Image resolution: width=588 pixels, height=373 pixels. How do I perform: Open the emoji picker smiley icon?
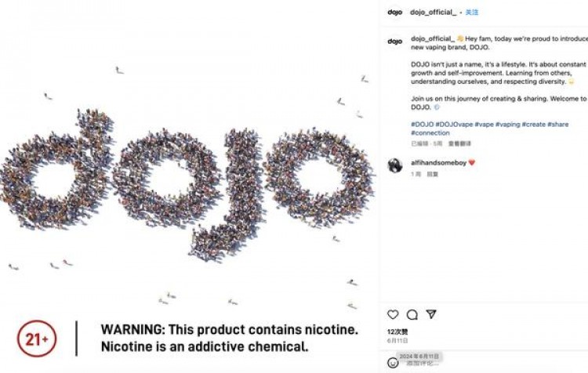pos(393,363)
